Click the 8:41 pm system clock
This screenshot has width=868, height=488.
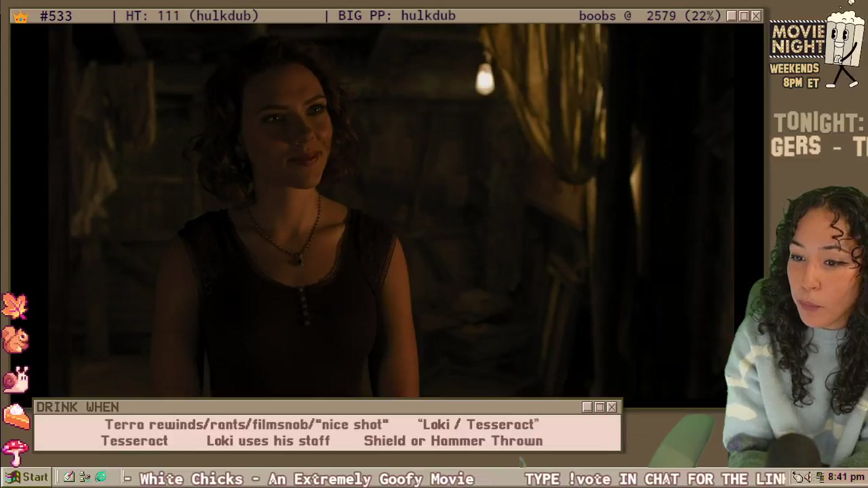click(x=846, y=477)
